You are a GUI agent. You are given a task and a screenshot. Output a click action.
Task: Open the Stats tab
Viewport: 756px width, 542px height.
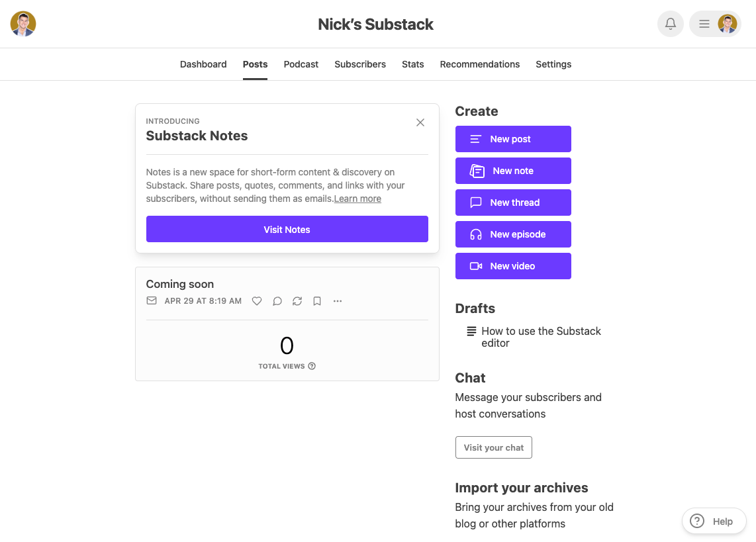point(412,64)
